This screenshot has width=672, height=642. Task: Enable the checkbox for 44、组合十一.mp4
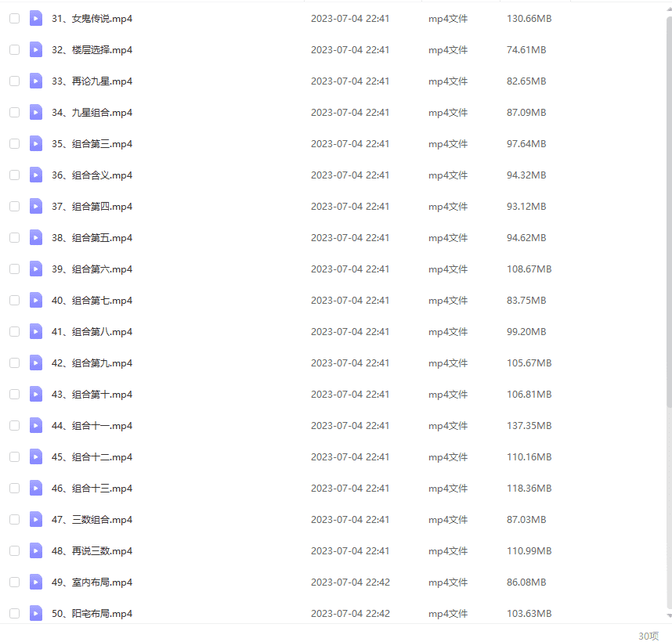tap(14, 425)
